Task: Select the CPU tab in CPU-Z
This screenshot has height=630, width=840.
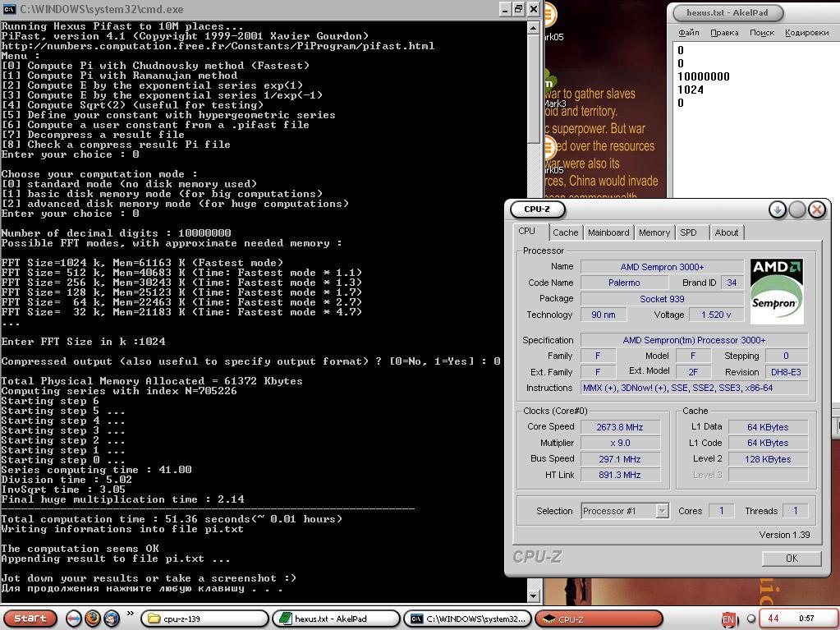Action: (526, 231)
